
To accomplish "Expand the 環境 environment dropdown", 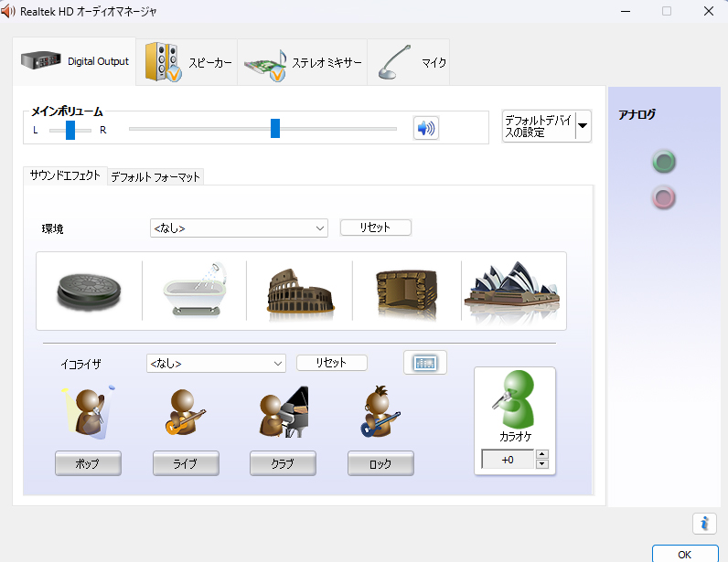I will click(x=319, y=228).
